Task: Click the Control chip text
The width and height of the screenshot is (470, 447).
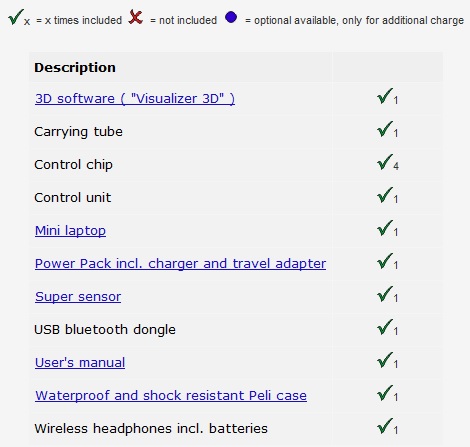Action: (73, 165)
